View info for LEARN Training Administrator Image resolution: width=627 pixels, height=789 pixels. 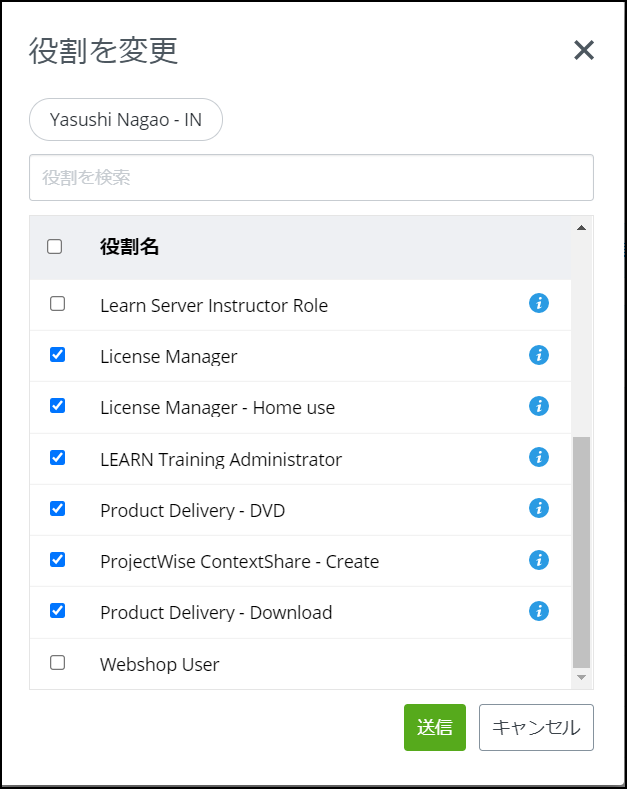(538, 457)
